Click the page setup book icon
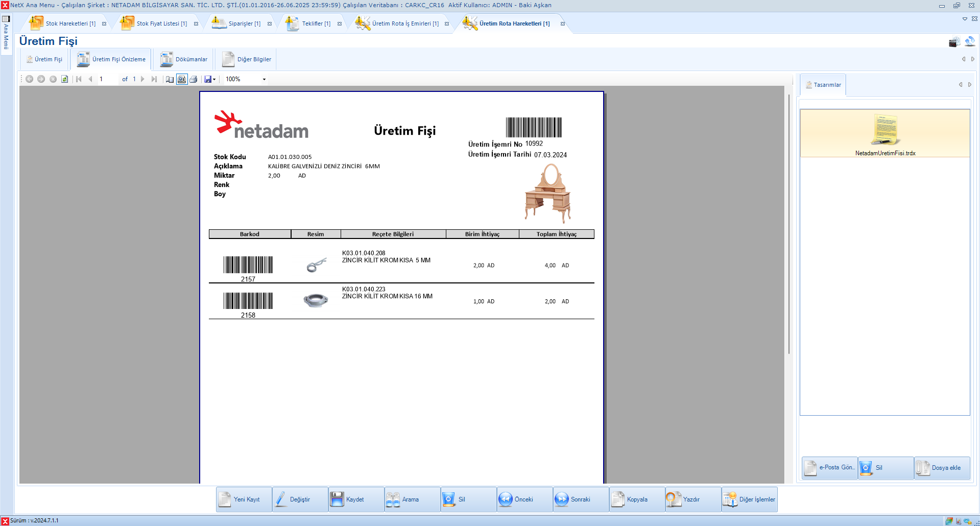 (170, 79)
